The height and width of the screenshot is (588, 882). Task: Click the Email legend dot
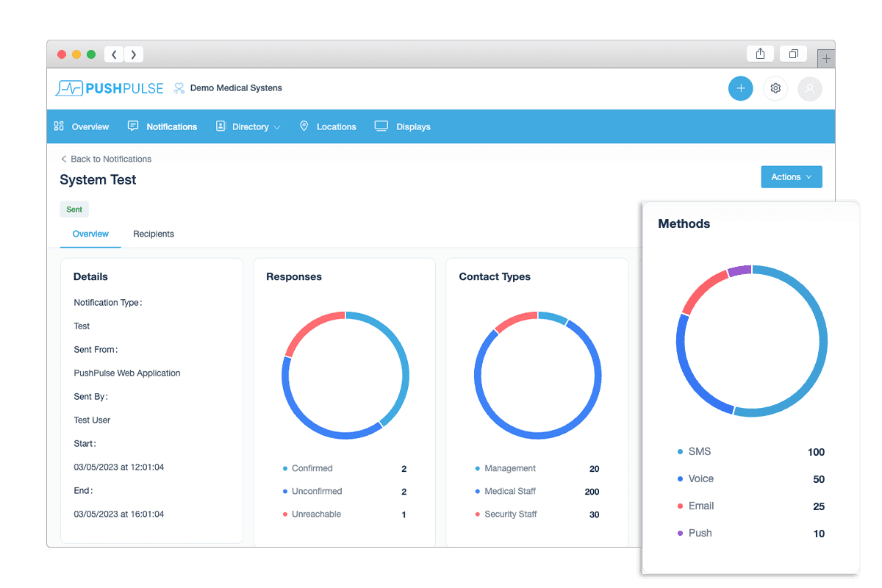point(680,506)
